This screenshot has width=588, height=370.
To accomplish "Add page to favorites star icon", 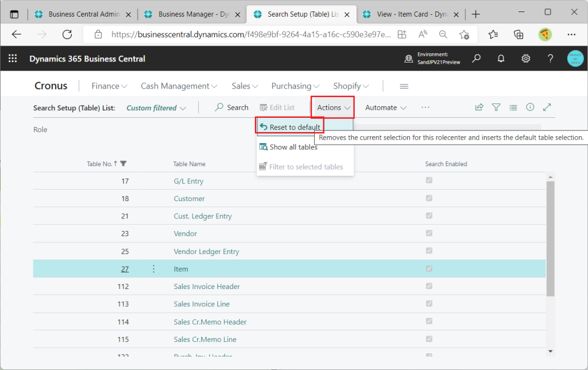I will pos(464,34).
